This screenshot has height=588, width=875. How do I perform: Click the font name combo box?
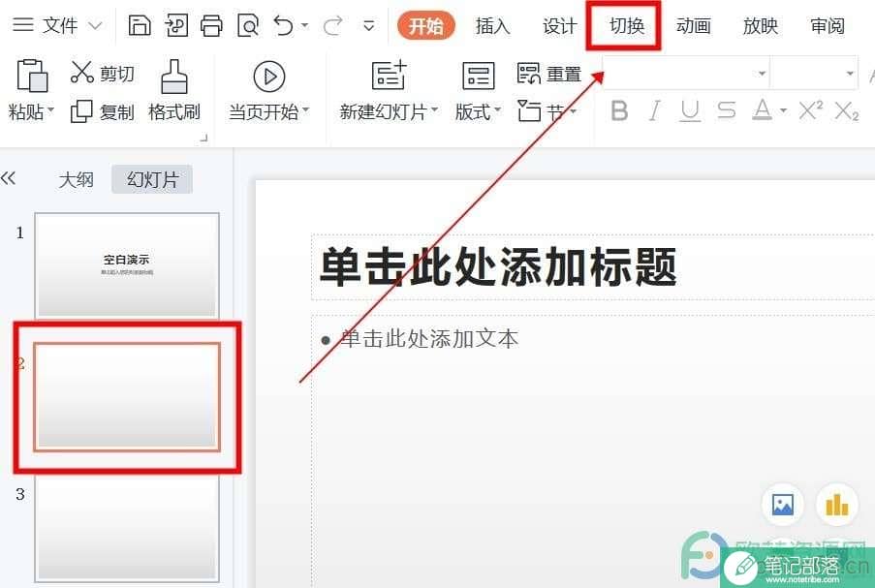coord(686,73)
